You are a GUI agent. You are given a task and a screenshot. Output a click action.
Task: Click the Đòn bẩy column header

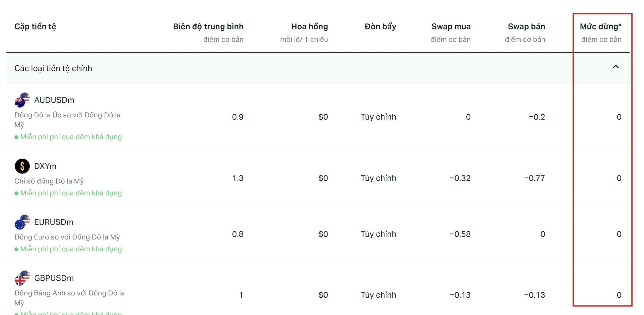coord(380,27)
